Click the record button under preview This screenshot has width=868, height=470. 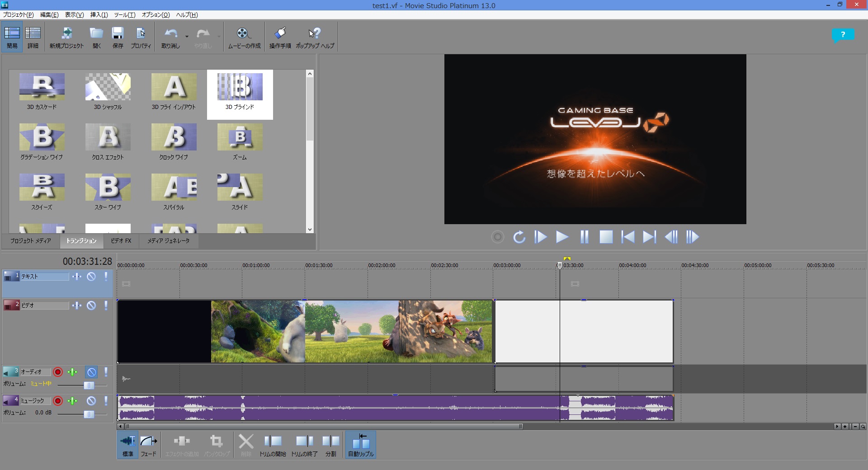[497, 237]
